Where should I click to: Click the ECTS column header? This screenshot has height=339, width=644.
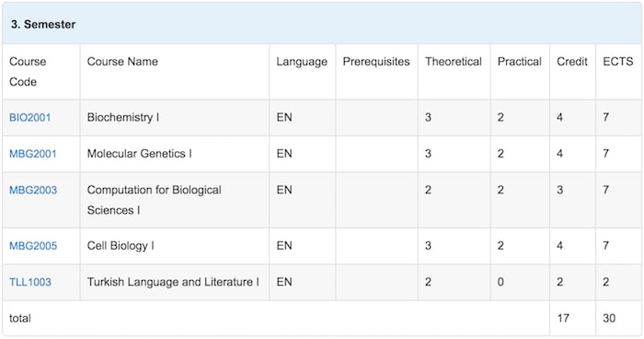point(618,62)
